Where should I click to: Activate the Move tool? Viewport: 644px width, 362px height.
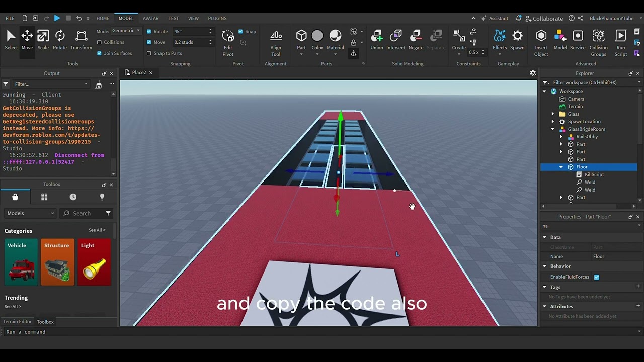27,40
